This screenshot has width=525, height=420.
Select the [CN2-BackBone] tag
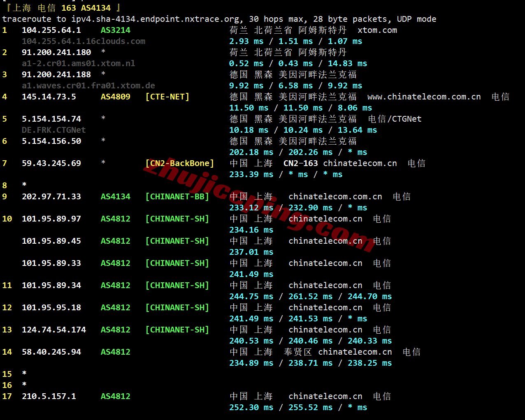point(180,164)
